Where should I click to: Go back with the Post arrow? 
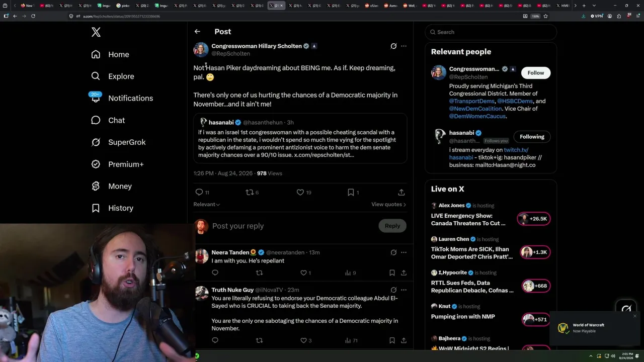tap(197, 32)
